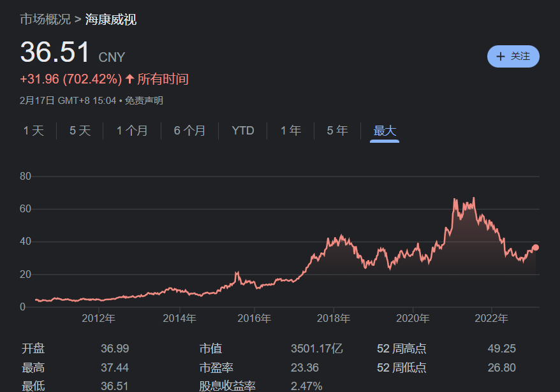Select the YTD time range tab
This screenshot has height=392, width=560.
point(243,131)
